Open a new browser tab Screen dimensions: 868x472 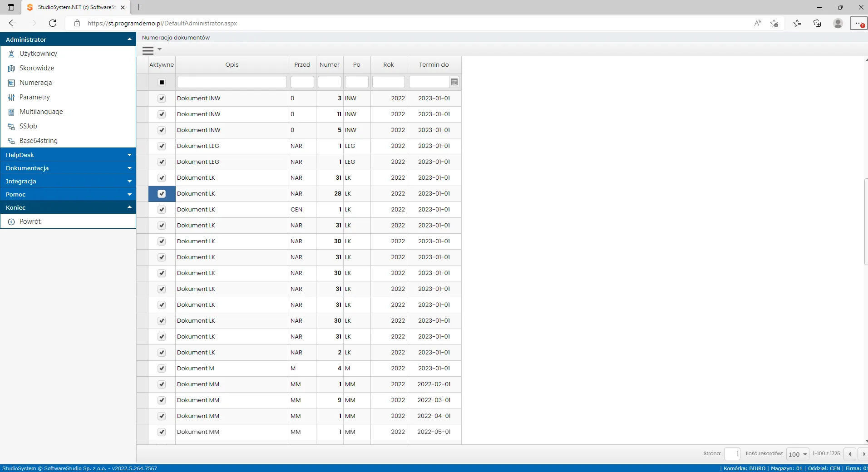tap(138, 7)
